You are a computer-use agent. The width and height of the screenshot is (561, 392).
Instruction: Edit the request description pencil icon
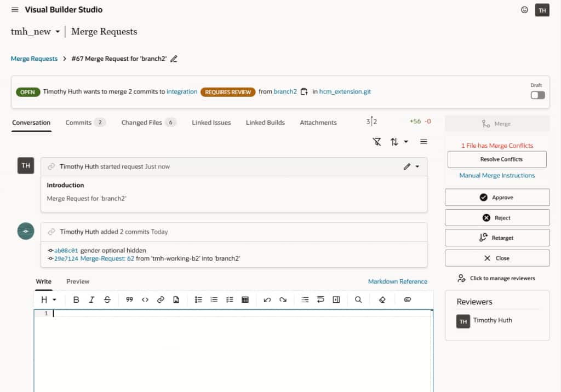[x=407, y=166]
